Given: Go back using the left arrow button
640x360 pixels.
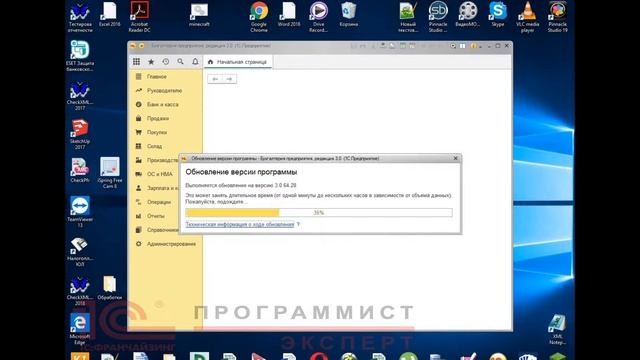Looking at the screenshot, I should 215,79.
